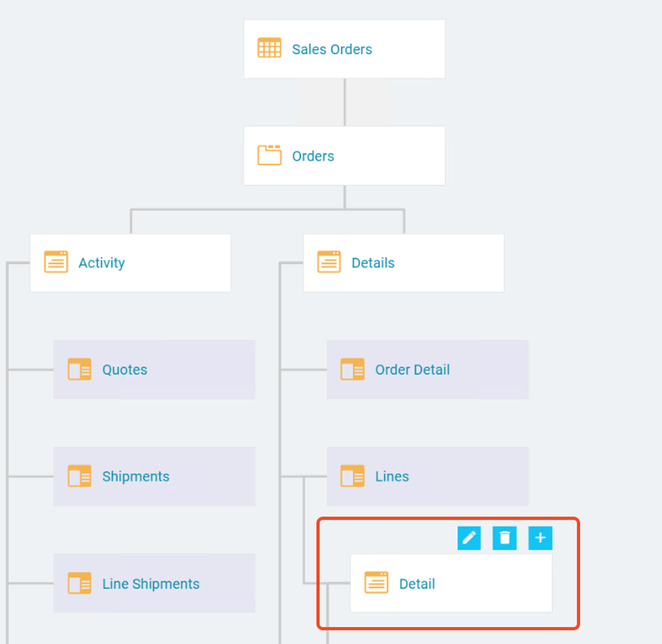This screenshot has width=662, height=644.
Task: Click the form icon beside Activity
Action: click(x=56, y=261)
